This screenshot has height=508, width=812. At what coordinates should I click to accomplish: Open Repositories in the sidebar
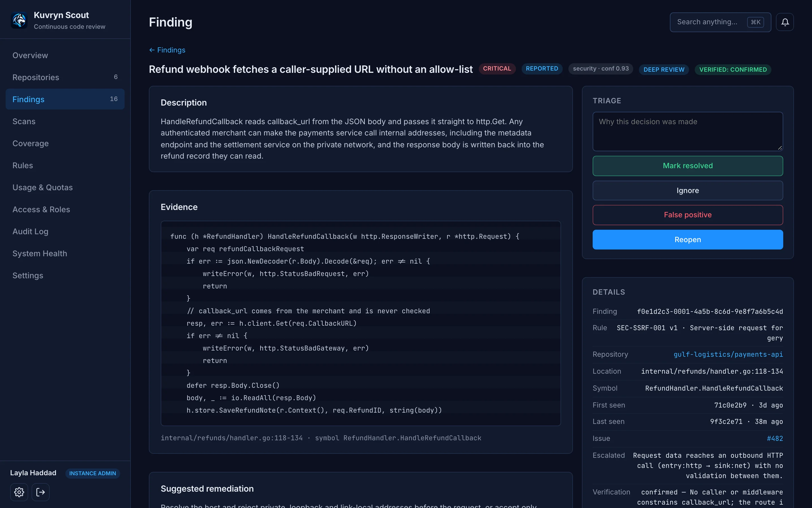tap(65, 77)
